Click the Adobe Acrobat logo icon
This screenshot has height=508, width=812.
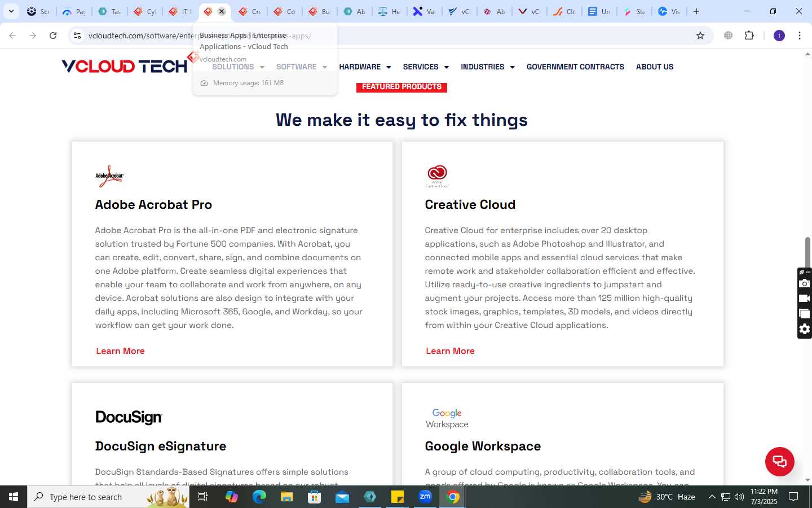tap(109, 176)
